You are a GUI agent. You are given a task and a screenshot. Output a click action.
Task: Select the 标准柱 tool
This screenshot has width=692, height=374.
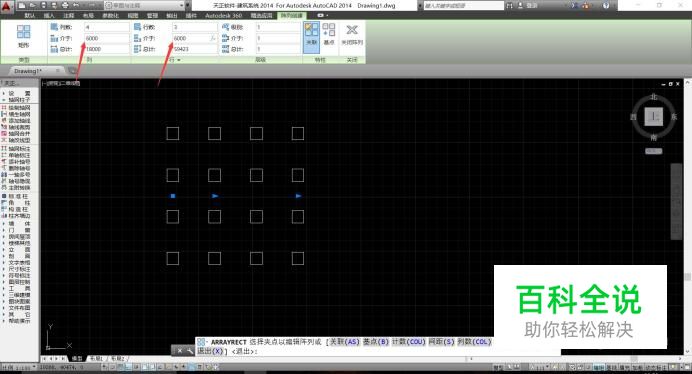(16, 196)
